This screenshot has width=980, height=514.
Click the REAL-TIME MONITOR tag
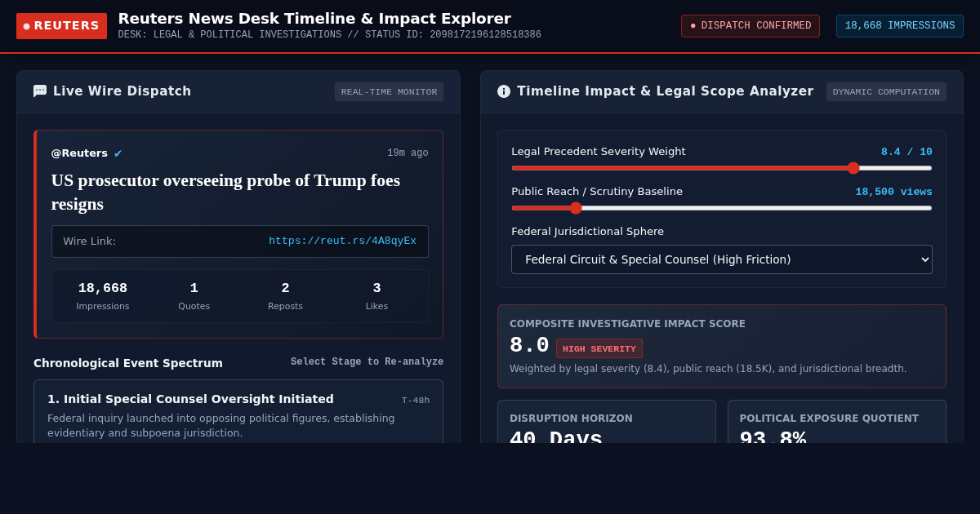pyautogui.click(x=389, y=91)
